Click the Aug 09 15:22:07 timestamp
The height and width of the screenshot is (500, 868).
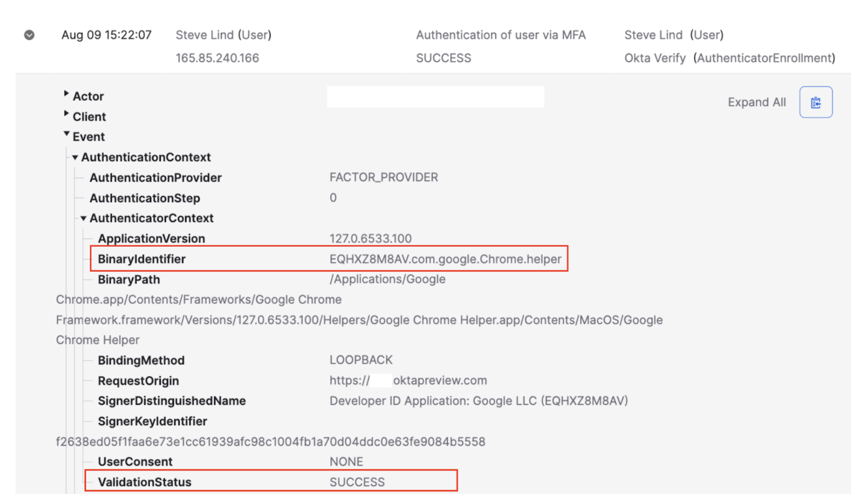107,35
